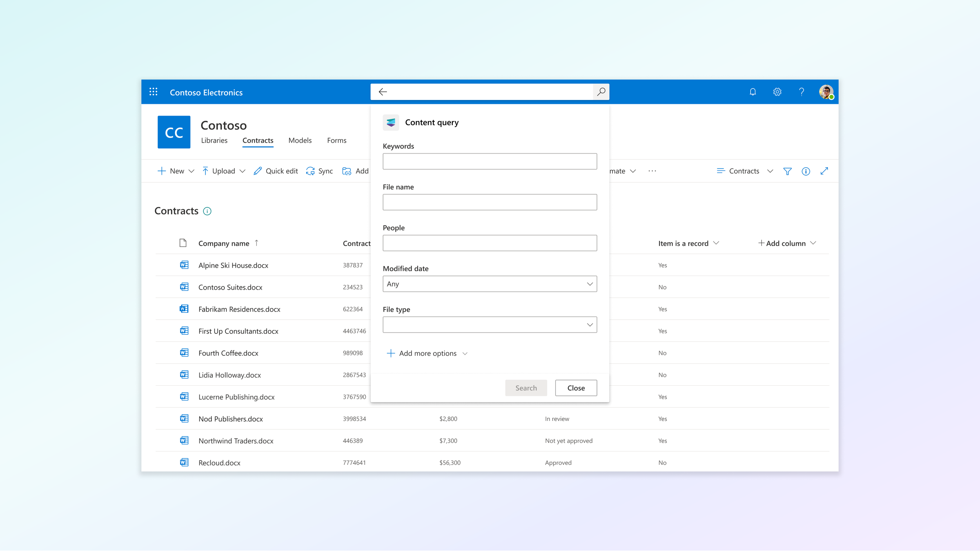Click Word icon for Alpine Ski House
This screenshot has width=980, height=551.
pos(184,265)
